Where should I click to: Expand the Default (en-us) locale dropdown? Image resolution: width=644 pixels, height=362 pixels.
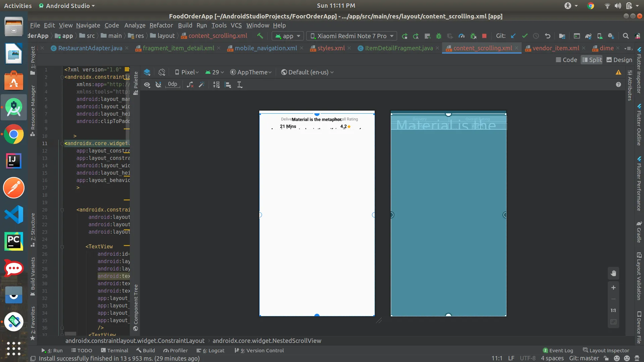click(307, 72)
